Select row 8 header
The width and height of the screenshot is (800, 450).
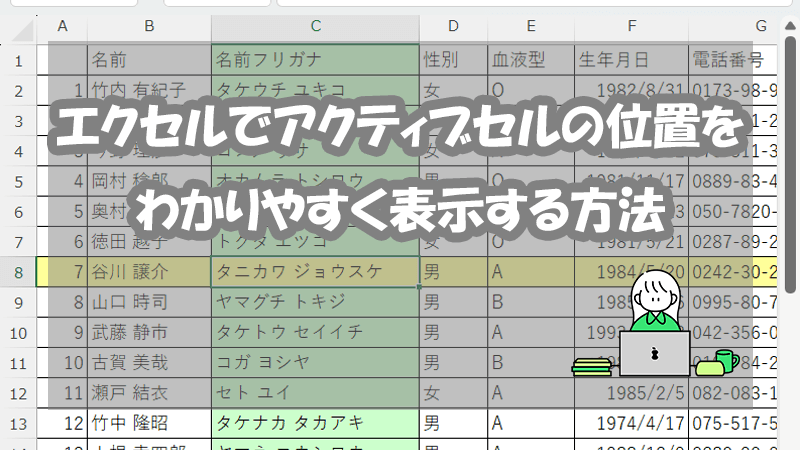[18, 271]
